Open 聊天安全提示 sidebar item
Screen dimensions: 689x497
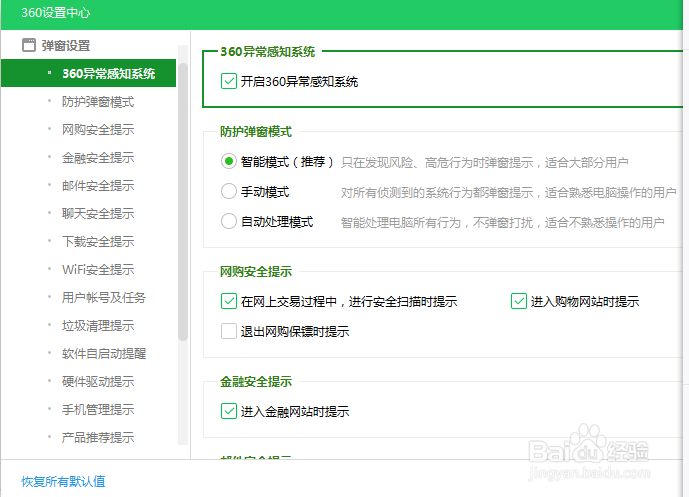tap(98, 214)
